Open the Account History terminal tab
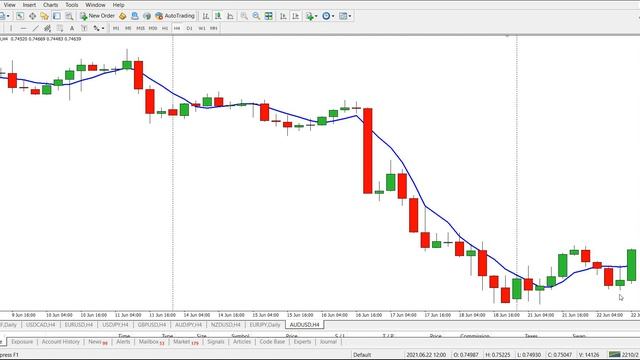Screen dimensions: 640x360 60,342
